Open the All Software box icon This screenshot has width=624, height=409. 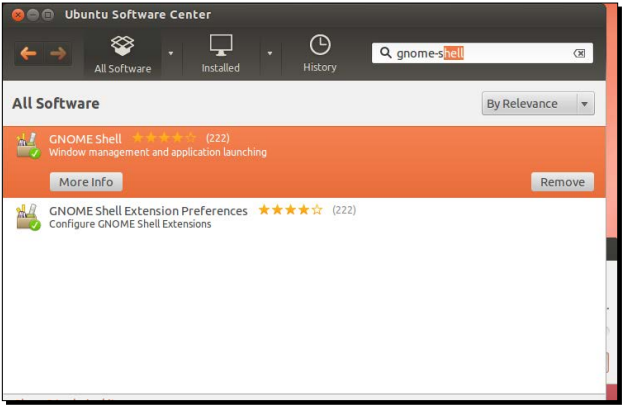pyautogui.click(x=122, y=46)
